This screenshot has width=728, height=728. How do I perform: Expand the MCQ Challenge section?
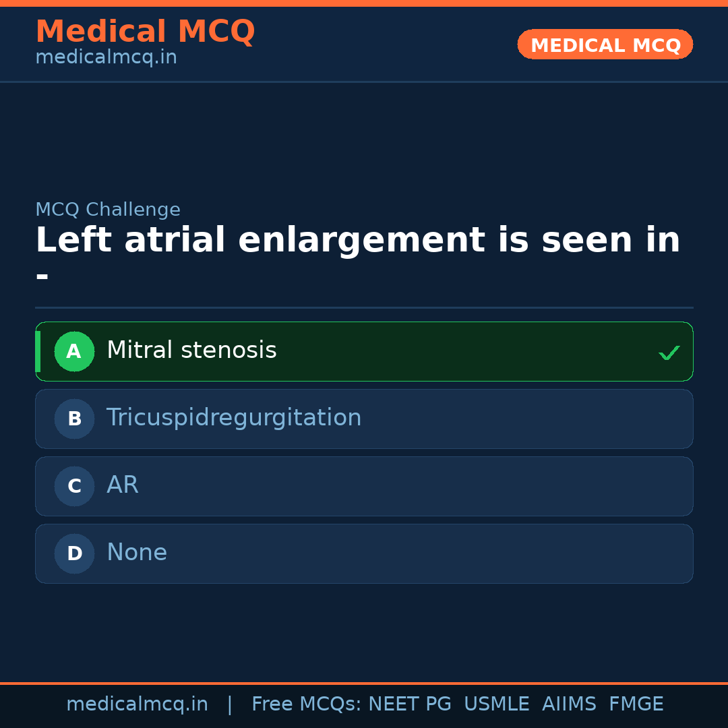(108, 210)
